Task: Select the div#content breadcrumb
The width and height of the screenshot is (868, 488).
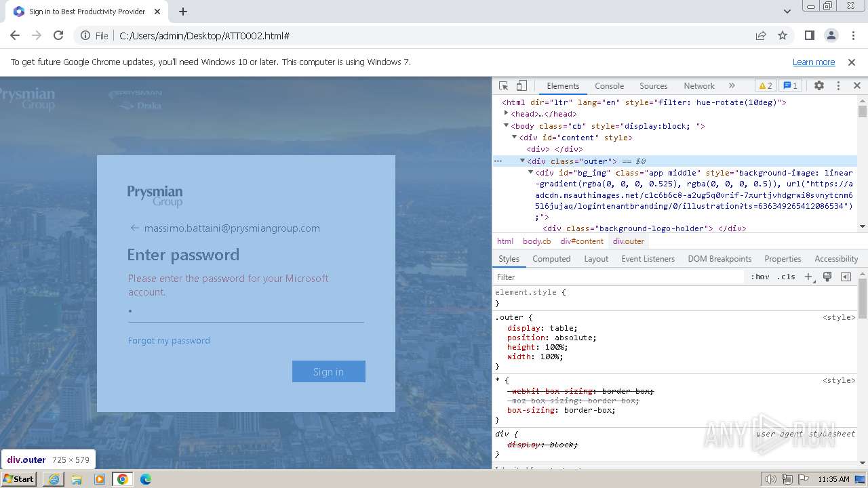Action: pyautogui.click(x=582, y=241)
